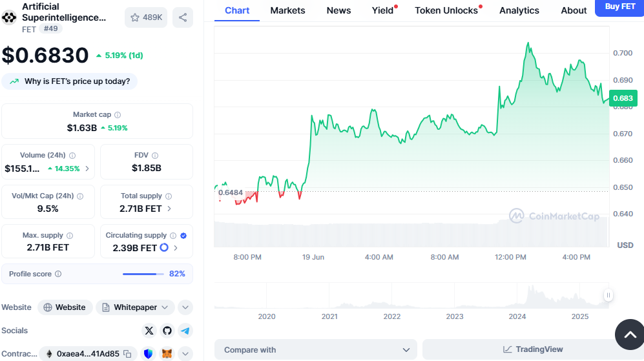Click Total supply info icon
The height and width of the screenshot is (361, 644).
(169, 196)
